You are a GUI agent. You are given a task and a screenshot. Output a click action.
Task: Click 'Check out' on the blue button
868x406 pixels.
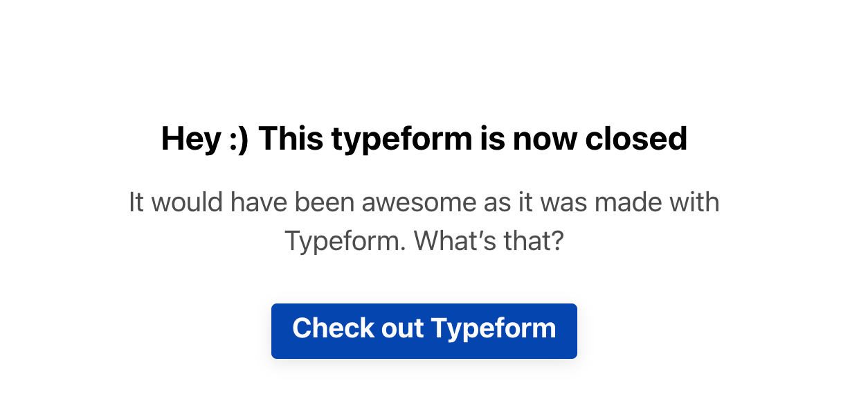358,328
